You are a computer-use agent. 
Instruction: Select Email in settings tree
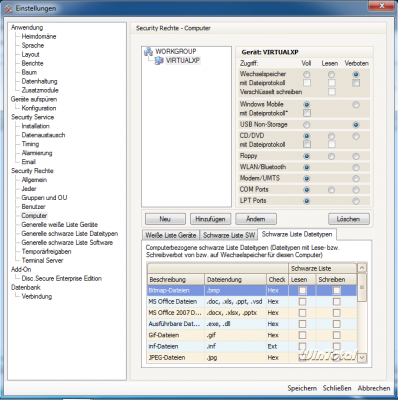coord(29,162)
